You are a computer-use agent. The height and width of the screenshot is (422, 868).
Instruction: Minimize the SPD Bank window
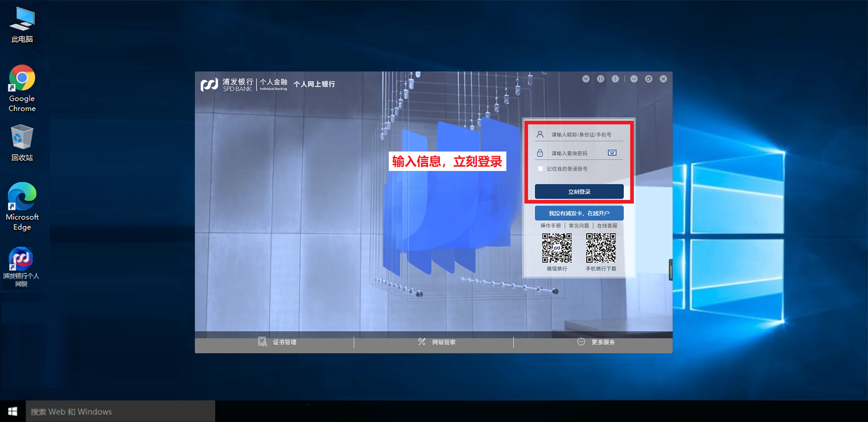pyautogui.click(x=634, y=79)
